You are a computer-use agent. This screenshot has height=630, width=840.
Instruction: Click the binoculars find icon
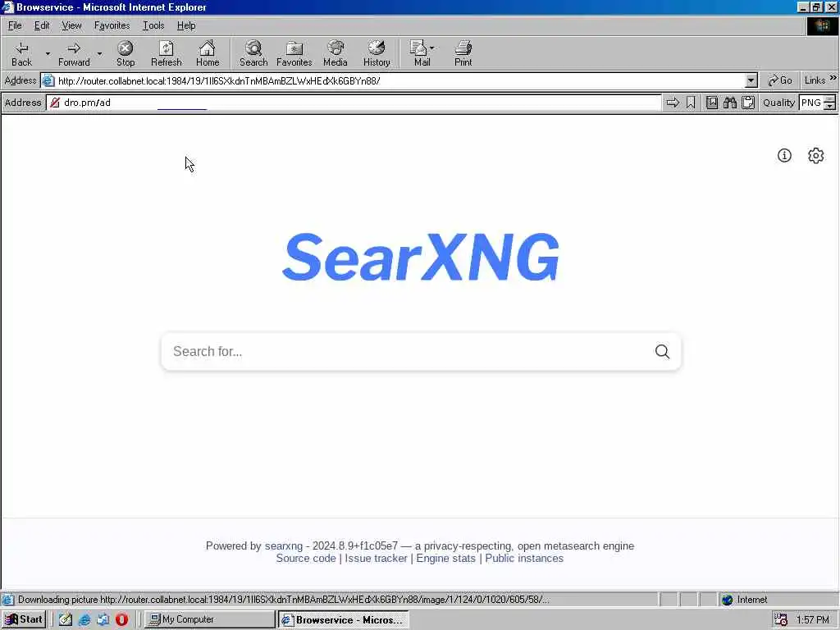point(729,103)
